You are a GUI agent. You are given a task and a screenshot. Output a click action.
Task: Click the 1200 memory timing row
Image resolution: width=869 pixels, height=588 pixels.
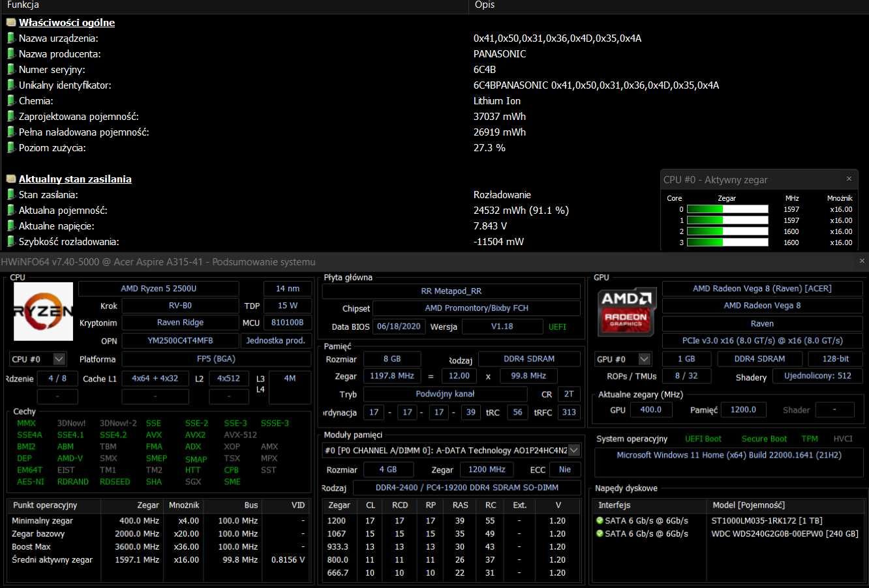click(x=450, y=521)
